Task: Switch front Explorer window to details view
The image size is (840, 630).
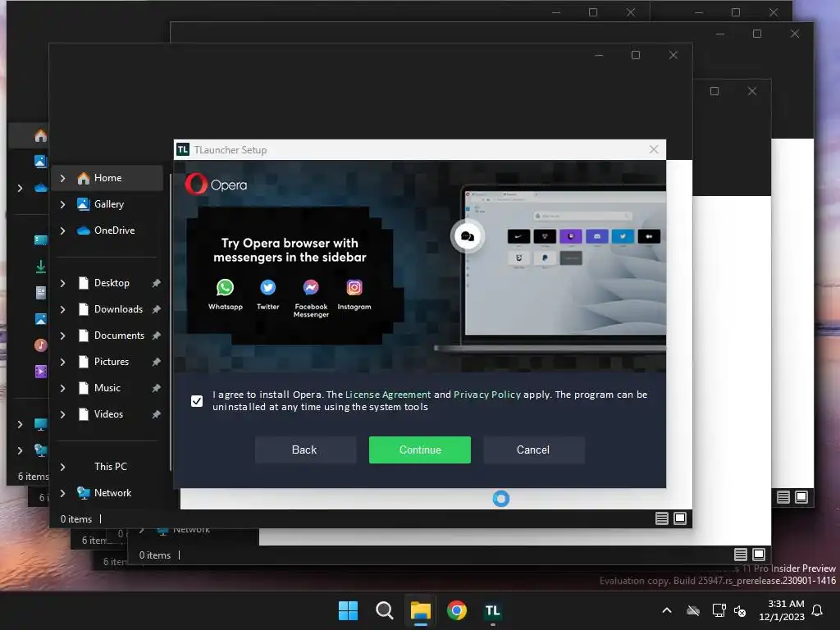Action: click(662, 518)
